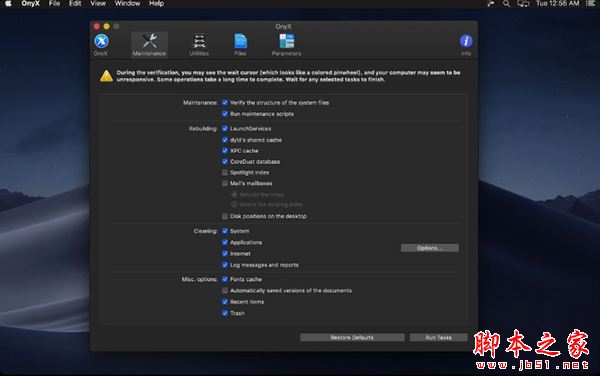This screenshot has width=600, height=376.
Task: Uncheck the Fonts cache option
Action: coord(225,279)
